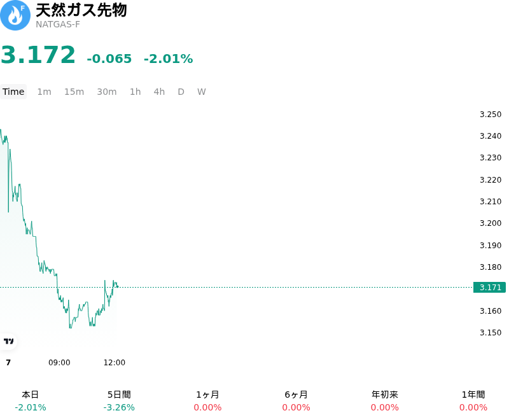Select the 年初来 performance period
This screenshot has height=420, width=509.
point(385,401)
